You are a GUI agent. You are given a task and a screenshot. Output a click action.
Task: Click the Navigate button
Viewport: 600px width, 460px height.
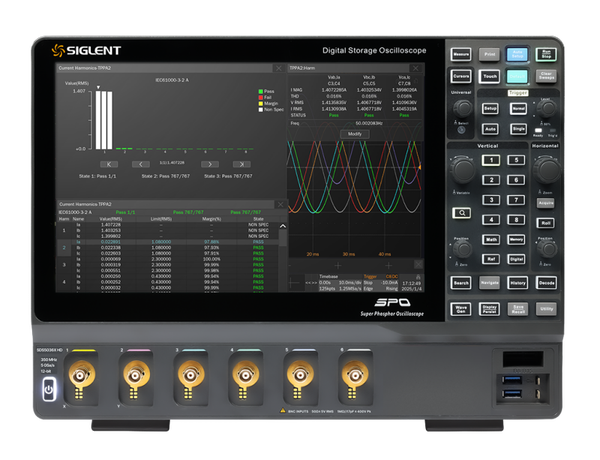tap(489, 283)
